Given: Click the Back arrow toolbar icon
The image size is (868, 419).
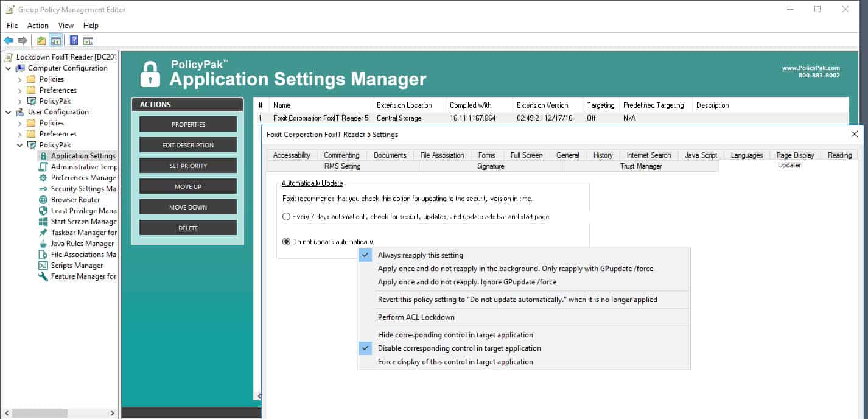Looking at the screenshot, I should click(9, 41).
